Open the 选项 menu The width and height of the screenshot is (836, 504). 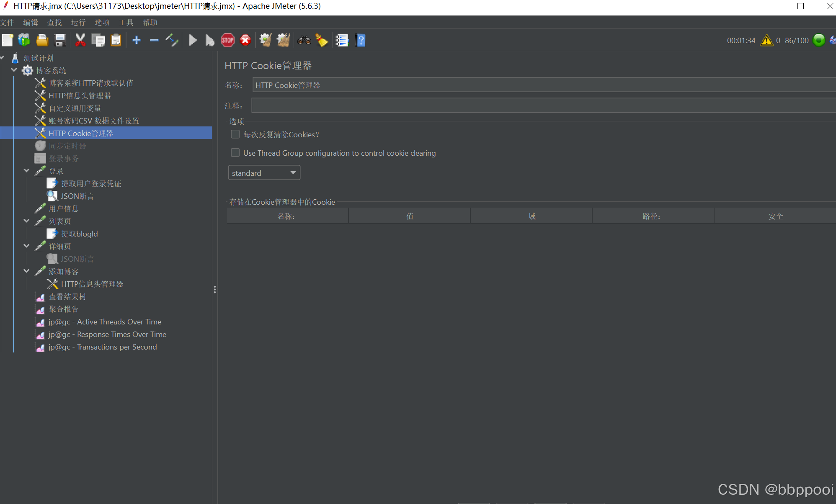pyautogui.click(x=102, y=22)
